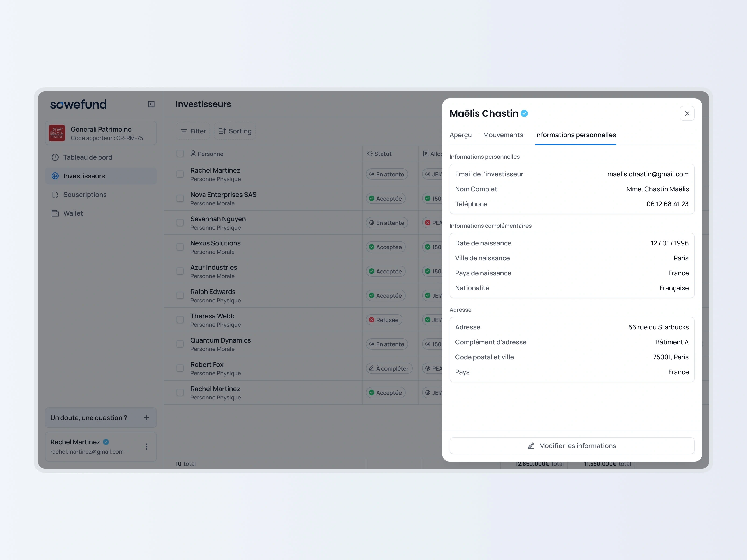Click the verified badge next to Maëlis Chastin
This screenshot has width=747, height=560.
coord(525,113)
